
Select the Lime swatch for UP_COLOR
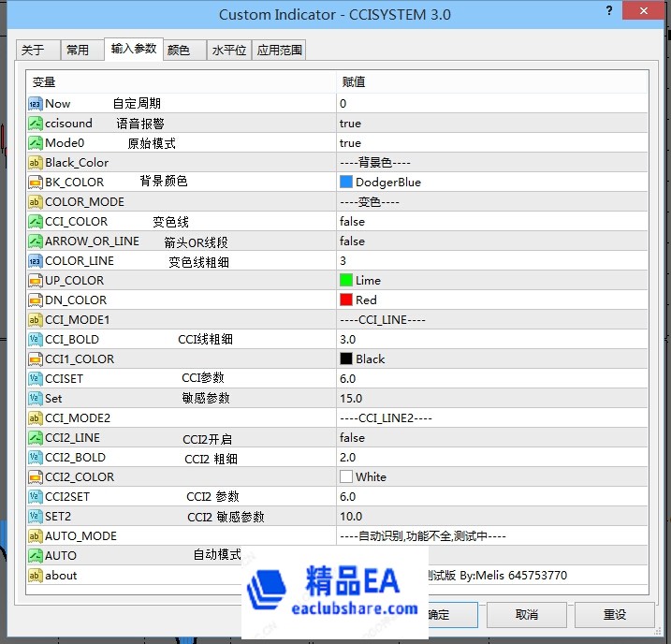click(x=346, y=281)
